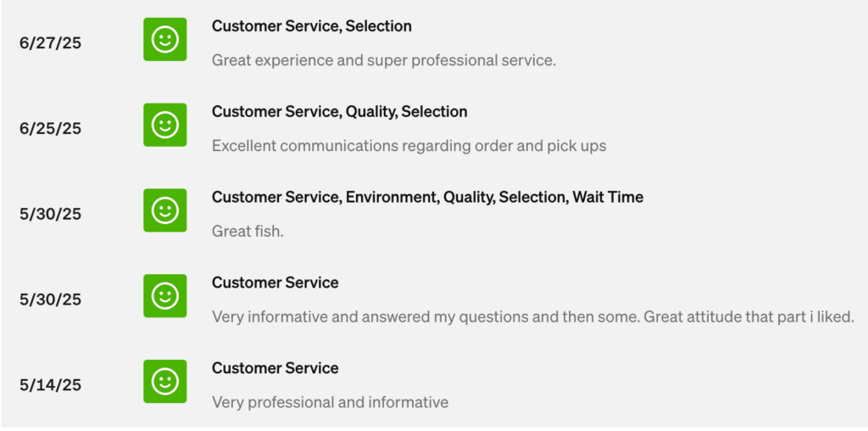Screen dimensions: 868x431
Task: Click the 'Customer Service, Quality, Selection' heading
Action: tap(339, 112)
